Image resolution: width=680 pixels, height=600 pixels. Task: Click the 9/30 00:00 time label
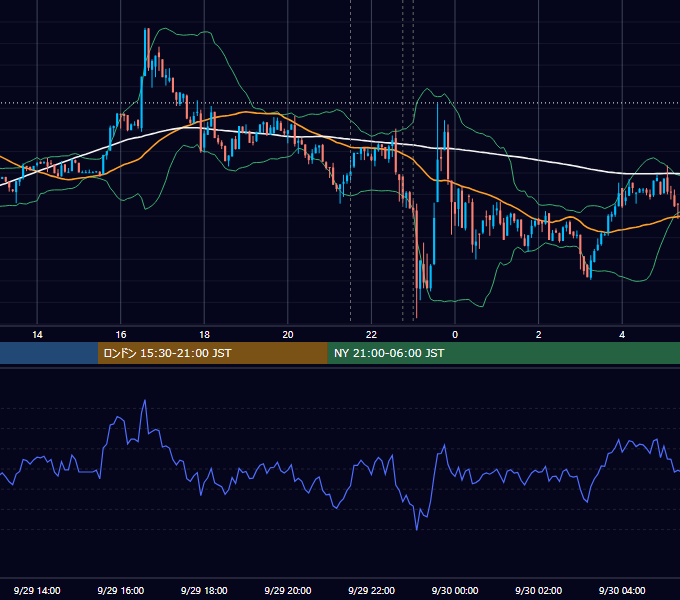click(x=455, y=590)
